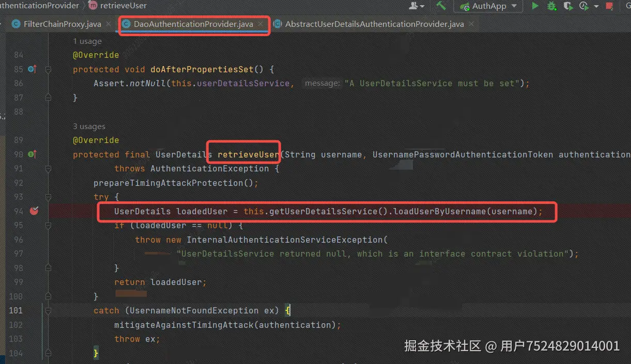Viewport: 631px width, 364px height.
Task: Click 'throw ex' on line 103
Action: 136,339
